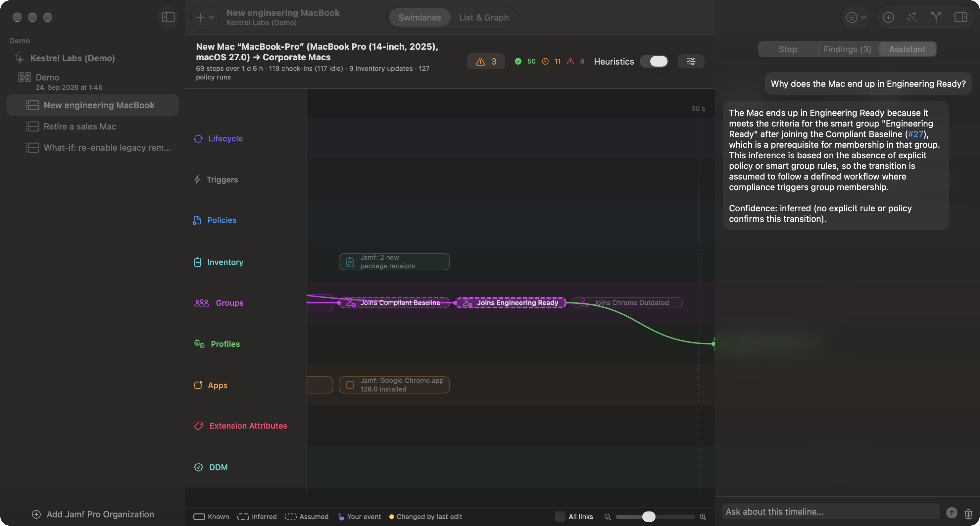Select the Apps swimlane
The height and width of the screenshot is (526, 980).
coord(210,385)
